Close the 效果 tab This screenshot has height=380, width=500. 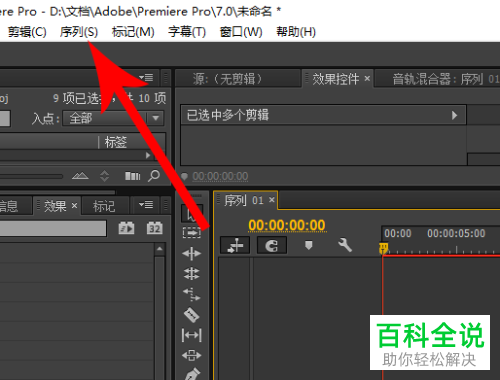point(74,206)
